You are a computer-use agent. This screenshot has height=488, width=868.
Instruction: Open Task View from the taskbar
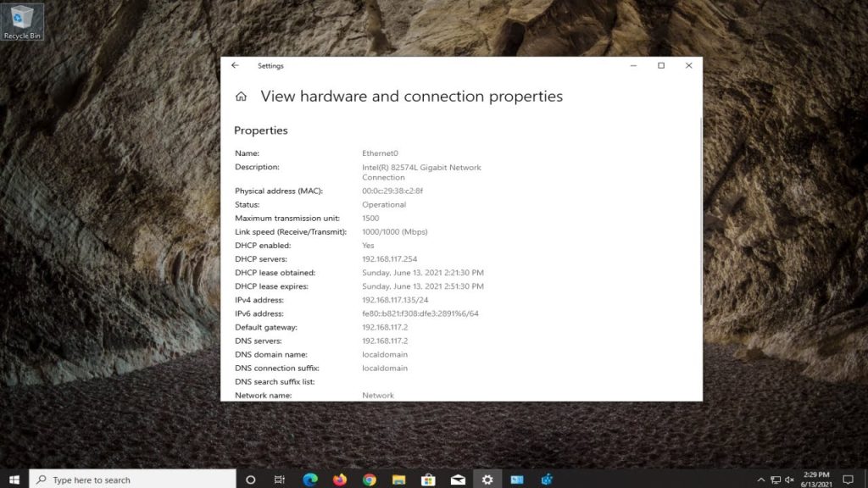coord(280,480)
